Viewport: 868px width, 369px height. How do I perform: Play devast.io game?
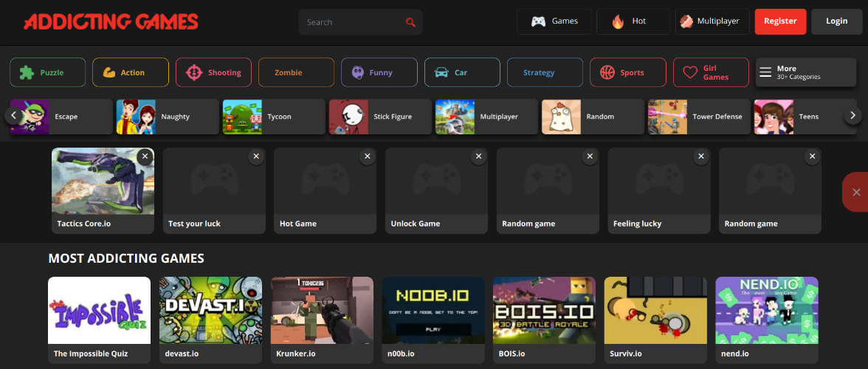tap(211, 320)
